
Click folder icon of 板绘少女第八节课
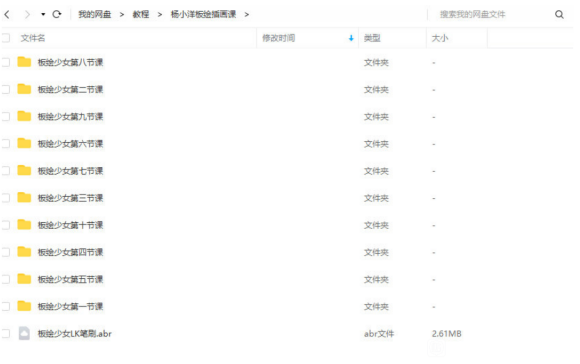[x=24, y=62]
